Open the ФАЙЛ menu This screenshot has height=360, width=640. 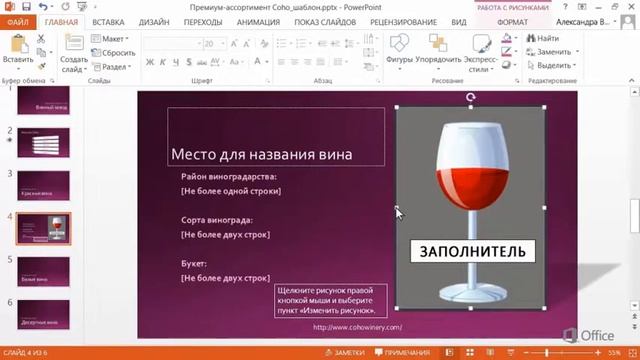(x=18, y=22)
